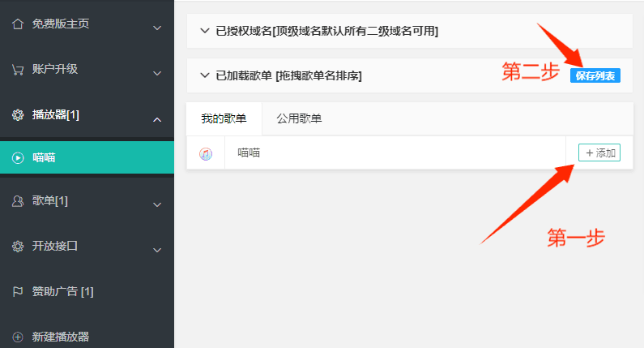Click the user icon beside 歌单[1]

[18, 200]
